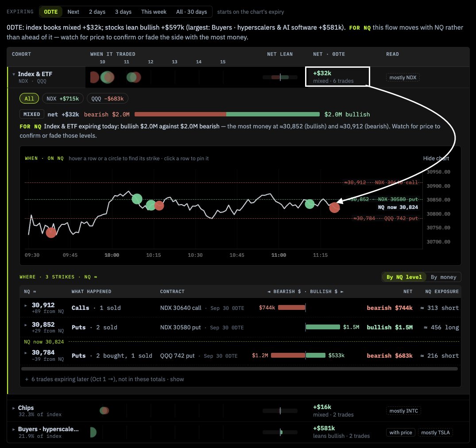
Task: Click the with price read tag
Action: [x=401, y=433]
